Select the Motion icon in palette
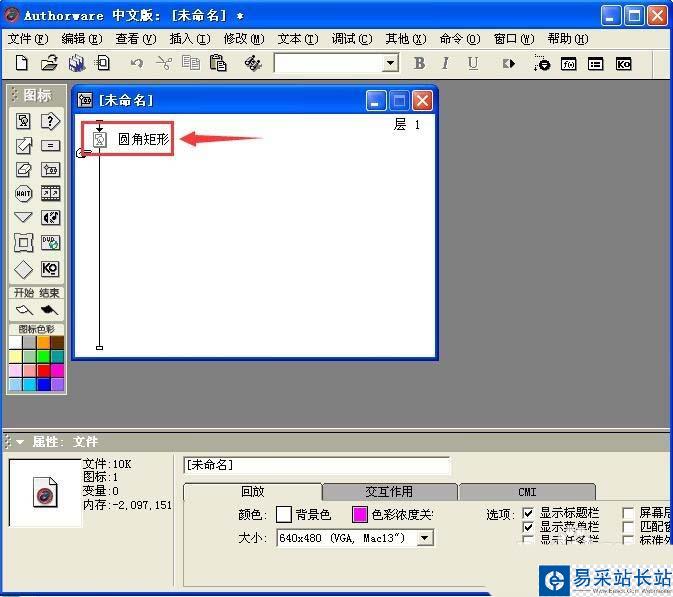Screen dimensions: 673x597 pos(24,145)
